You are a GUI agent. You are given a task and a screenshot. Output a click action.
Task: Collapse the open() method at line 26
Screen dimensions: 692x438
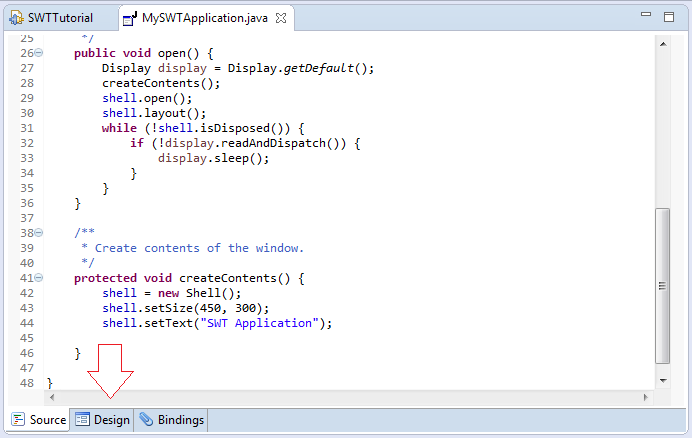39,53
